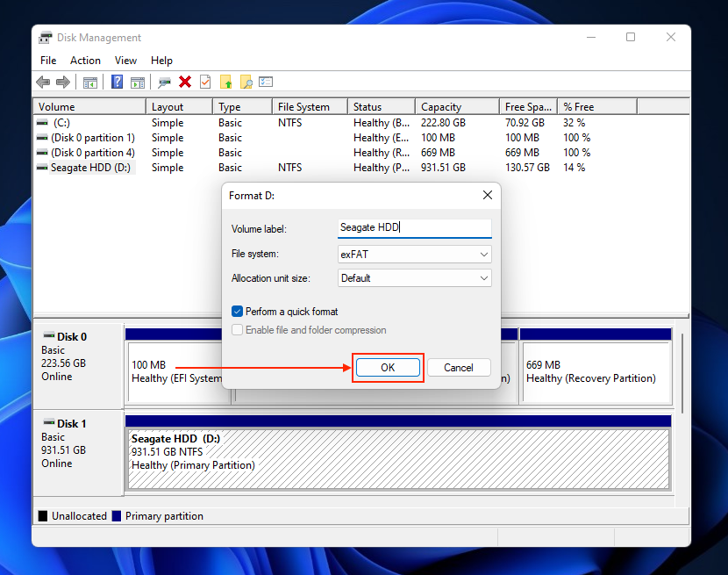
Task: Sort by the Capacity column header
Action: (x=457, y=106)
